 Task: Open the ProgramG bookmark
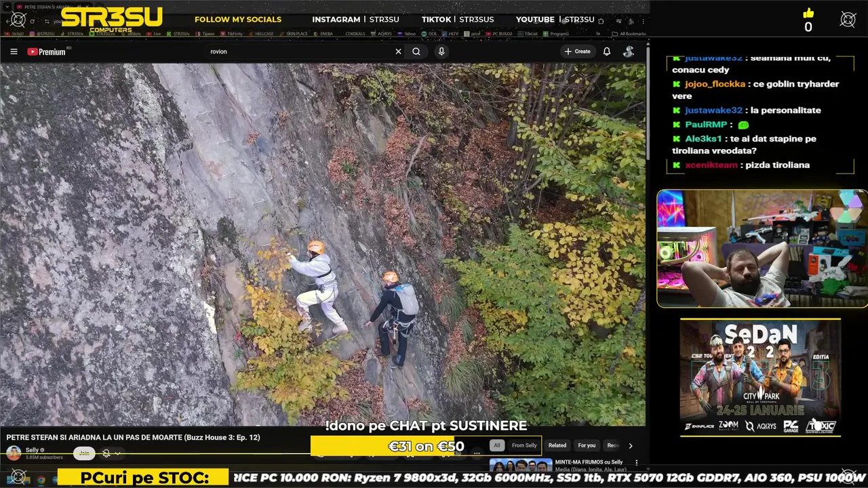click(556, 34)
